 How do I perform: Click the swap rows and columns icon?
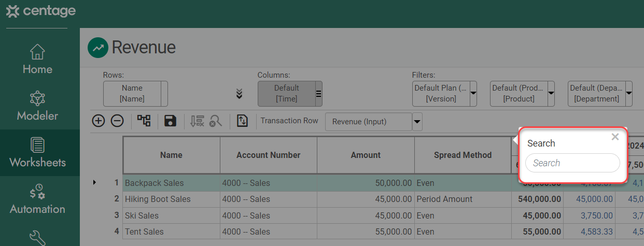(x=243, y=121)
